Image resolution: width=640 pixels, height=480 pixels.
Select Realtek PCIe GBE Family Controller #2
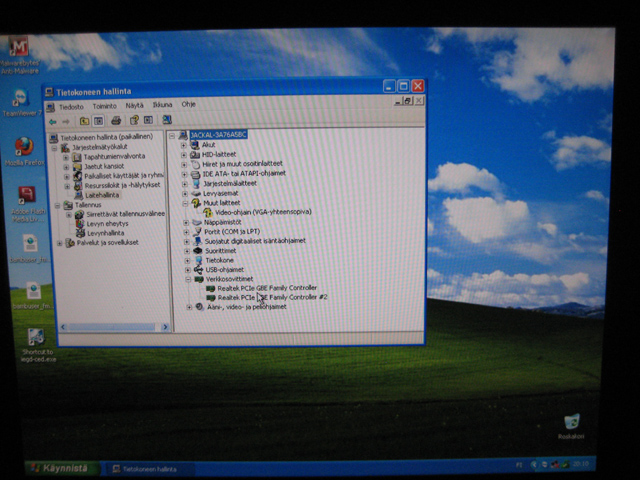tap(272, 298)
